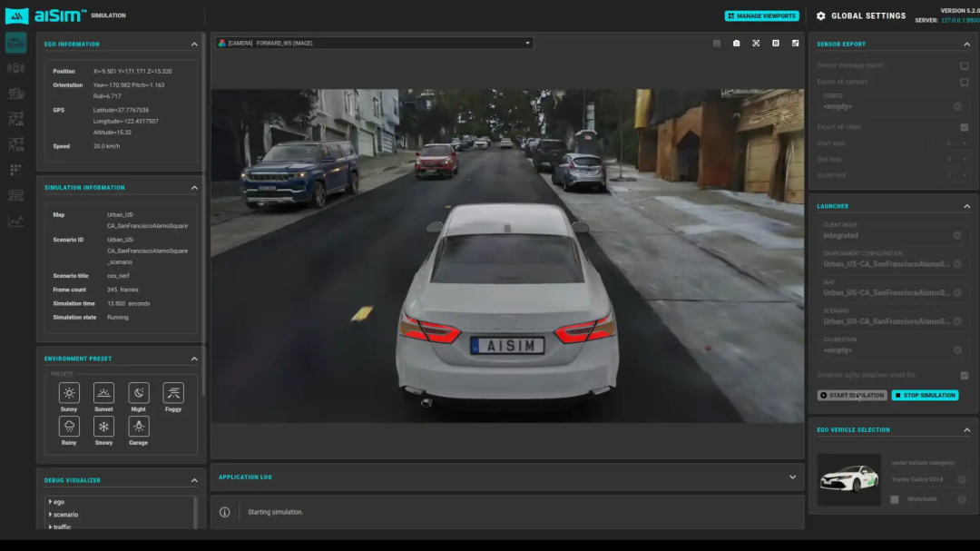Viewport: 980px width, 551px height.
Task: Click the viewport fullscreen expand icon
Action: [x=795, y=44]
